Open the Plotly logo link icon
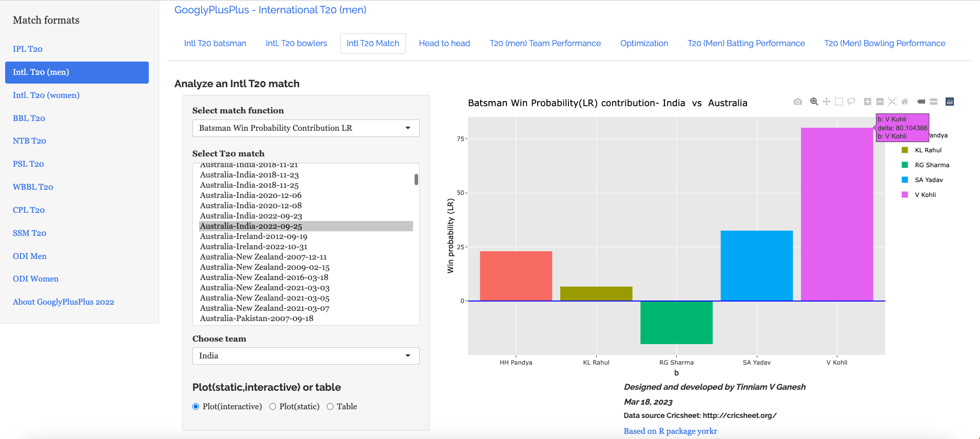 [x=950, y=102]
